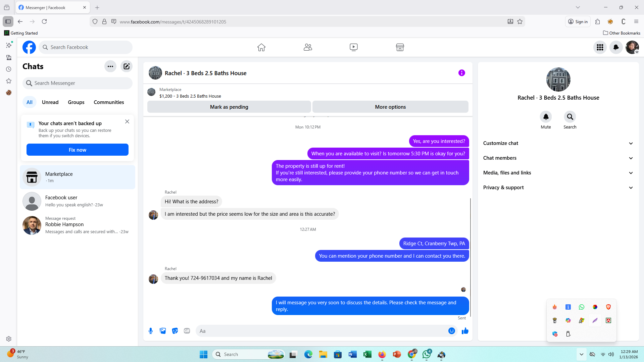Open Brave icon in tray overflow

(x=608, y=307)
